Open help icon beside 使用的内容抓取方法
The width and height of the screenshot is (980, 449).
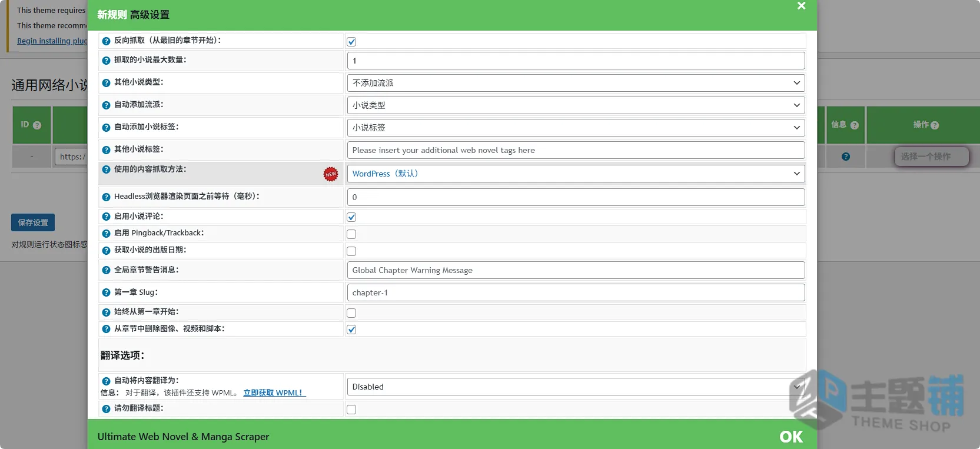pyautogui.click(x=106, y=169)
